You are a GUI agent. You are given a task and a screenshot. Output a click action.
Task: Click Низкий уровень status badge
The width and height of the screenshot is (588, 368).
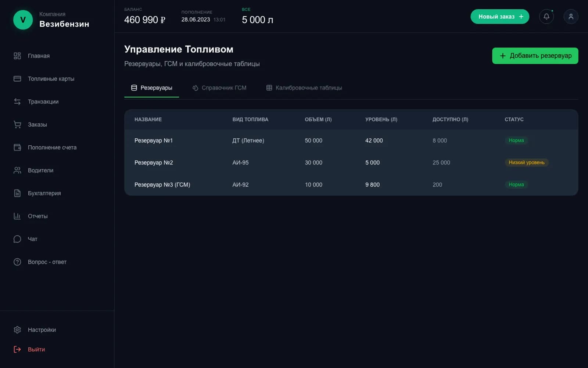(x=527, y=163)
